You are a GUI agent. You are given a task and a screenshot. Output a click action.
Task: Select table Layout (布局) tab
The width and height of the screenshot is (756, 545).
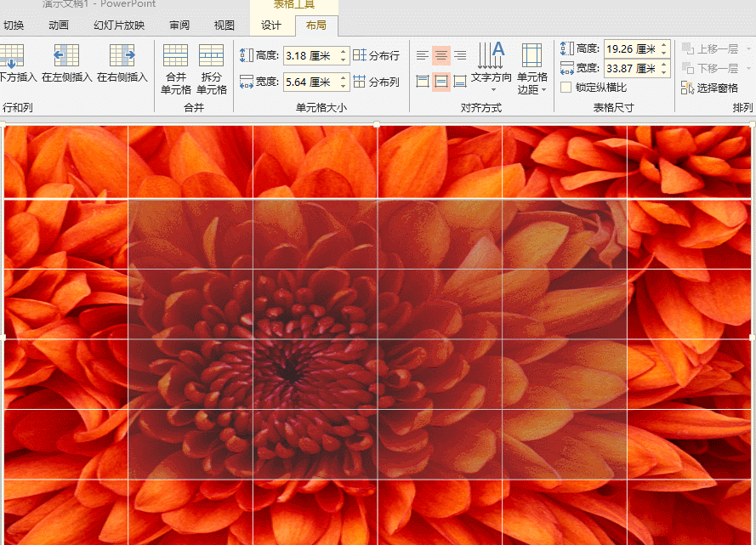[316, 25]
